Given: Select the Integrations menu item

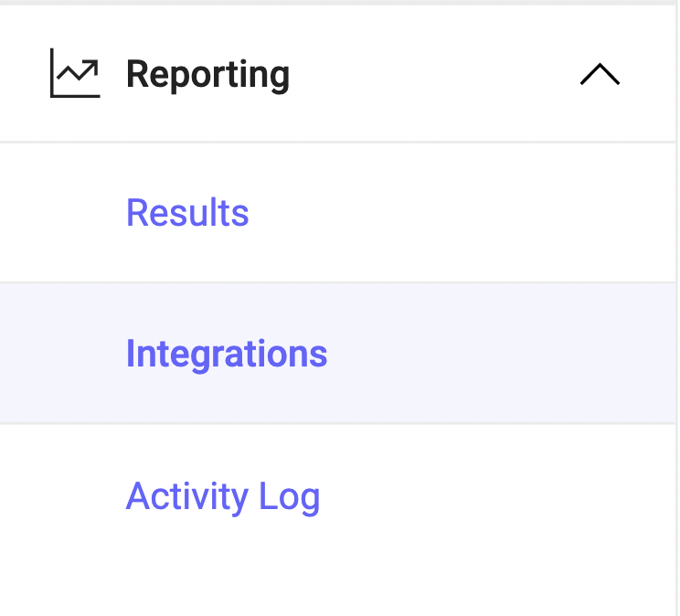Looking at the screenshot, I should 227,354.
